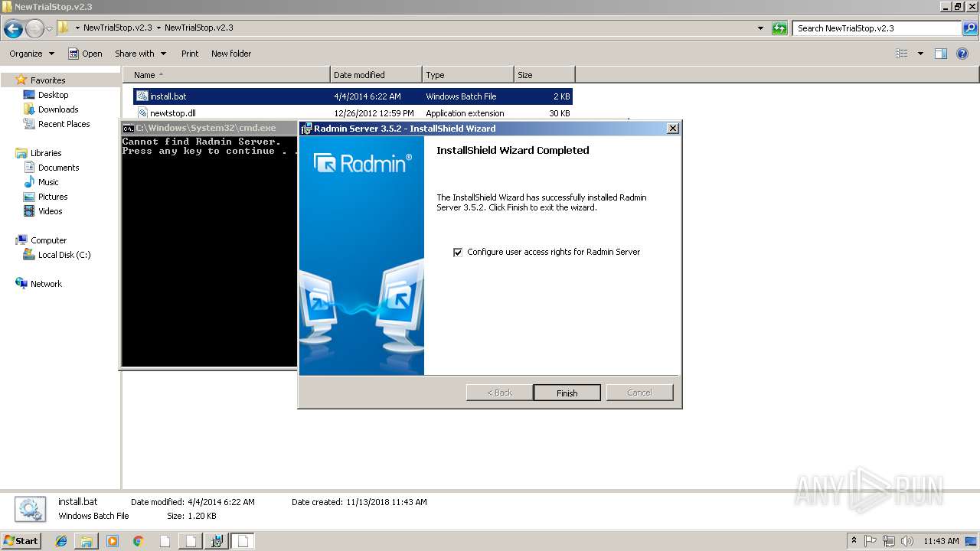Click the large install.bat icon in details pane
The height and width of the screenshot is (551, 980).
30,509
